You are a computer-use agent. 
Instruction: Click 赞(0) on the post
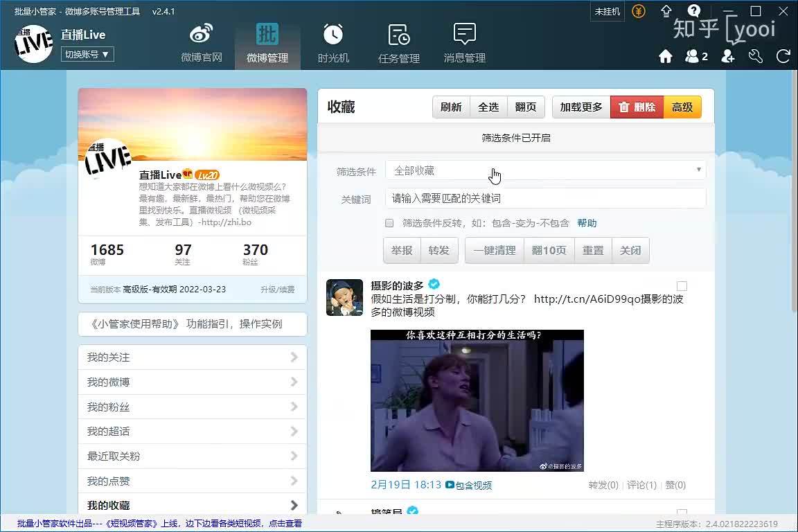pos(675,485)
